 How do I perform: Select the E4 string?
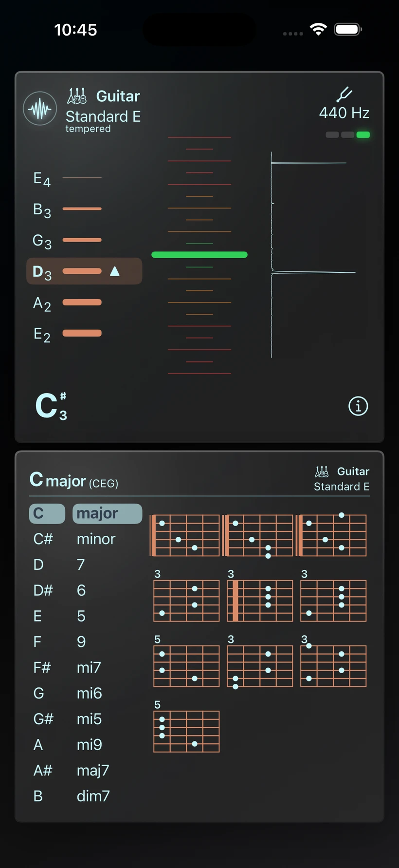pos(68,178)
